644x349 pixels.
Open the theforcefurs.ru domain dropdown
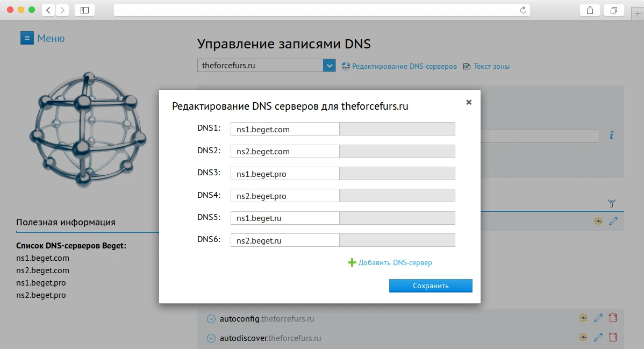pyautogui.click(x=328, y=65)
